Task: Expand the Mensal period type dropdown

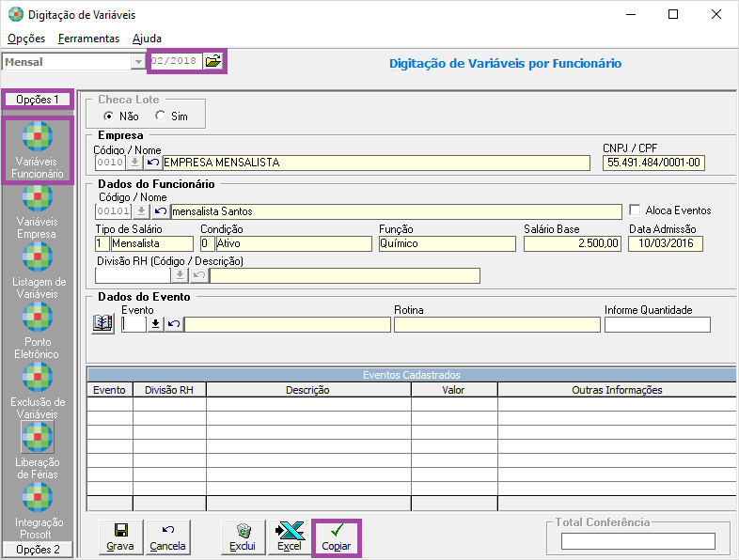Action: [x=138, y=62]
